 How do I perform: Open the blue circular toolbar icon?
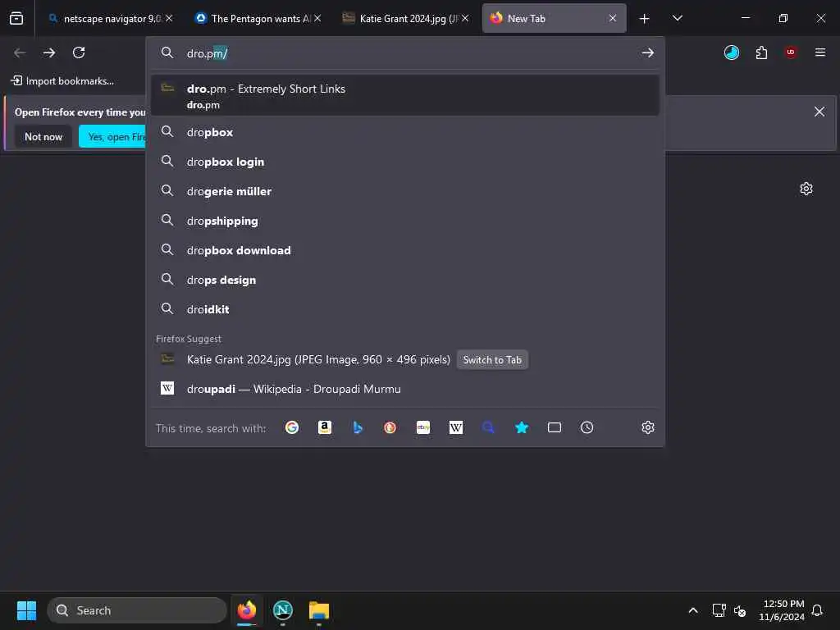coord(731,52)
